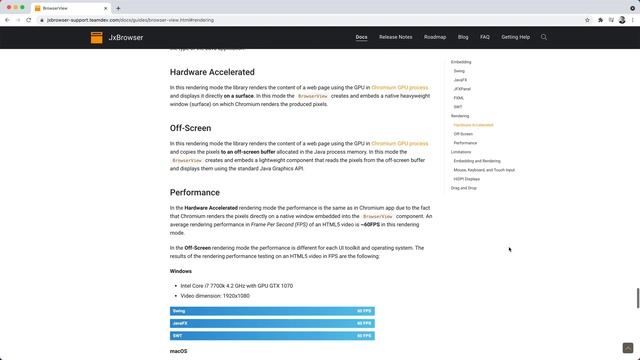Click the Swing 60 FPS bar
The image size is (640, 360).
(x=272, y=311)
